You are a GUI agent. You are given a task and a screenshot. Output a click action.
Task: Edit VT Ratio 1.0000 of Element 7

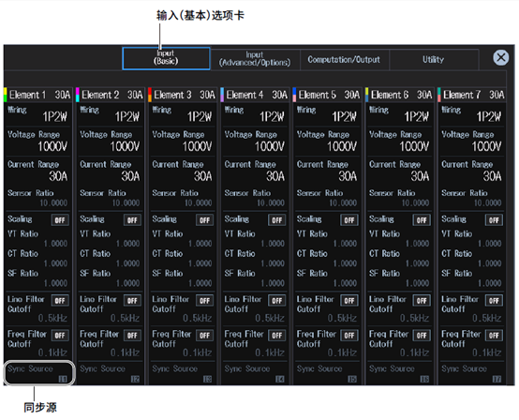pos(472,239)
